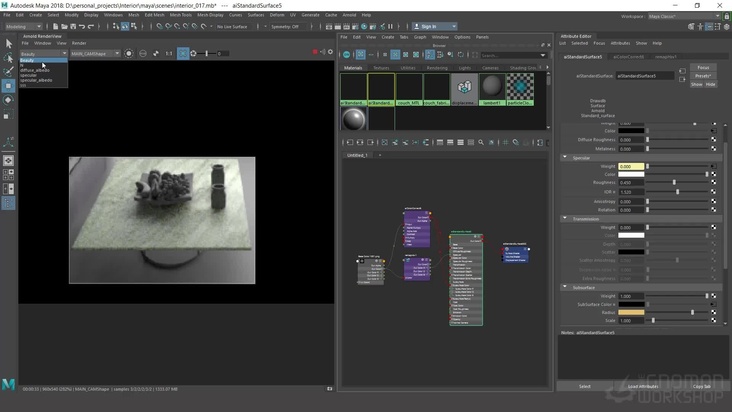The image size is (732, 412).
Task: Switch to Lights tab in Hypershade
Action: (x=465, y=68)
